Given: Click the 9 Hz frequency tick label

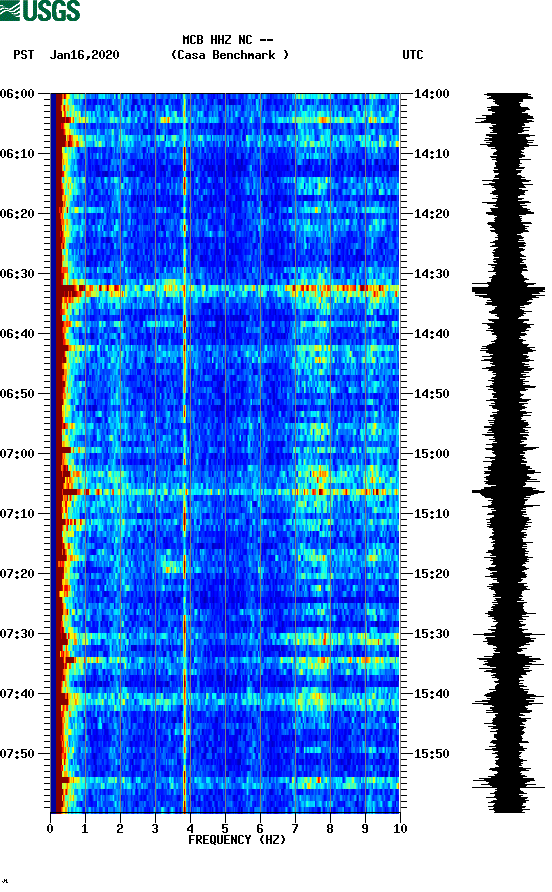Looking at the screenshot, I should click(x=365, y=829).
